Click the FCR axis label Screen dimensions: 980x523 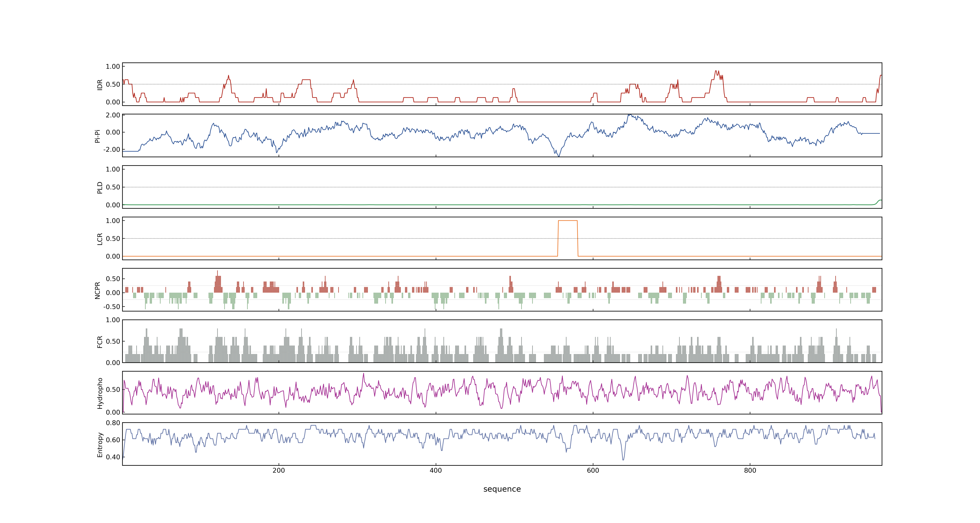(100, 341)
